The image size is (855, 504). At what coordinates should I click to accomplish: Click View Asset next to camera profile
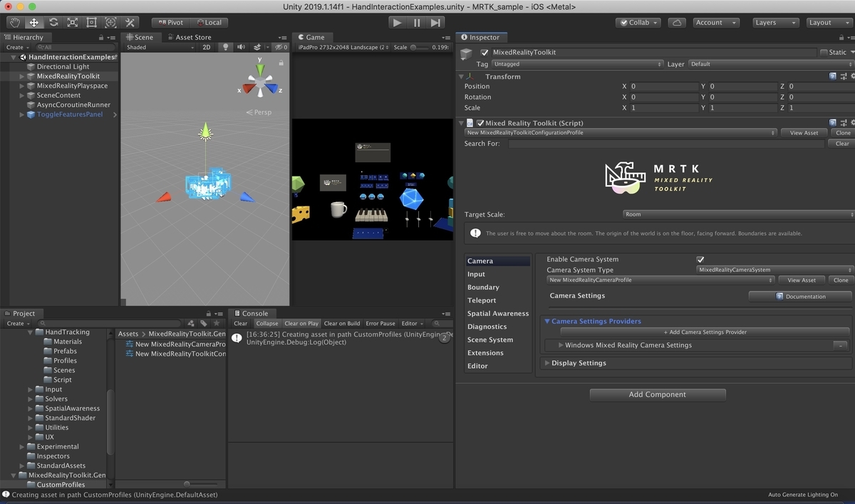[x=802, y=280]
